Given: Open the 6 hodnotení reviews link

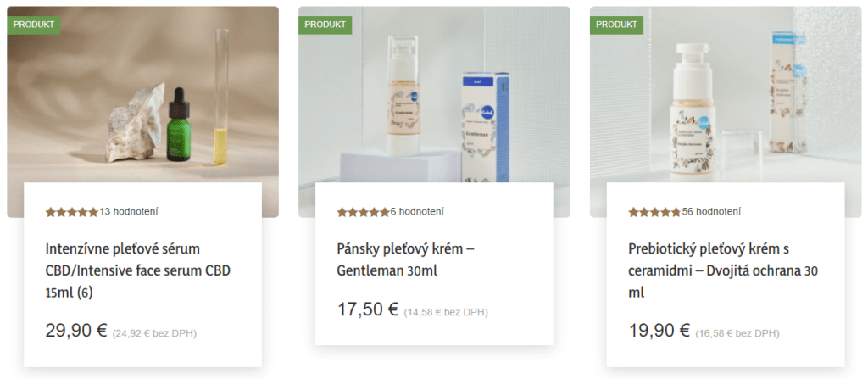Looking at the screenshot, I should click(417, 212).
